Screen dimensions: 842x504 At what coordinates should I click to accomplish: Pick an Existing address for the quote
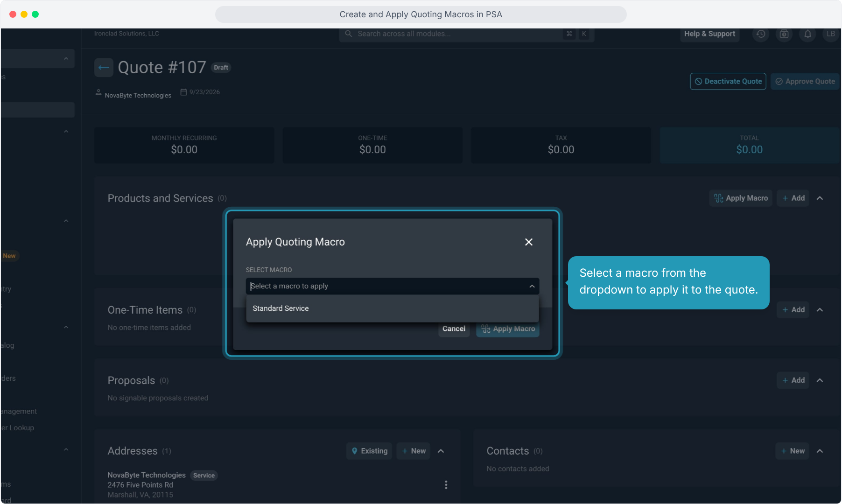pos(369,451)
